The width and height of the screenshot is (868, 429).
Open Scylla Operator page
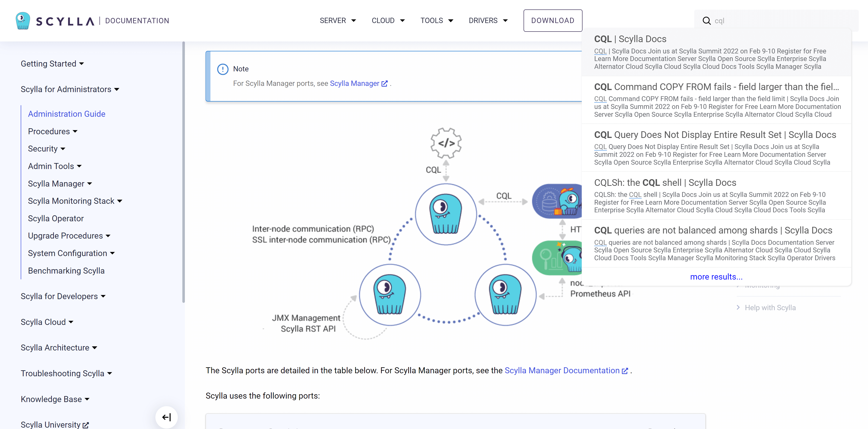coord(56,218)
